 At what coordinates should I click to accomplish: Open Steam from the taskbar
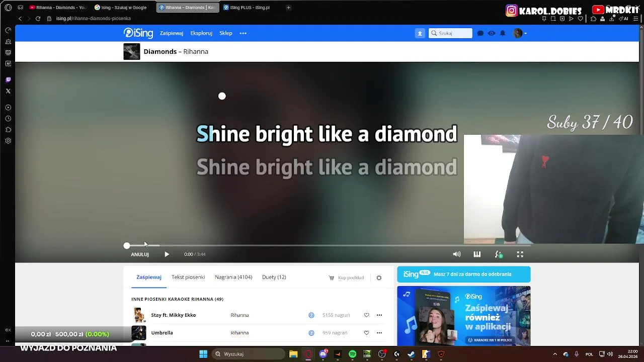(411, 354)
